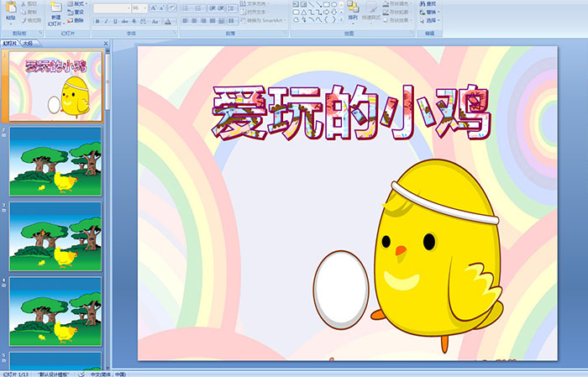Click the Numbering list icon
This screenshot has height=377, width=588.
coord(198,8)
